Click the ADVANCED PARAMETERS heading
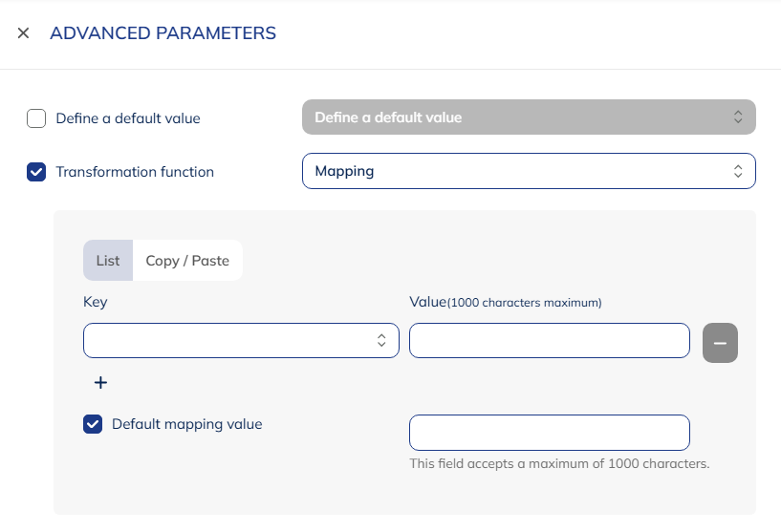 (x=163, y=33)
